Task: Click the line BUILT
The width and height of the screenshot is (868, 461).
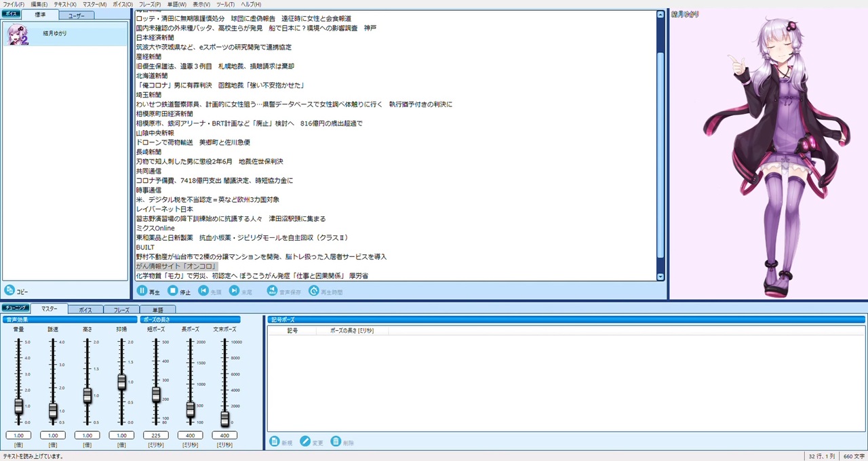Action: (145, 247)
